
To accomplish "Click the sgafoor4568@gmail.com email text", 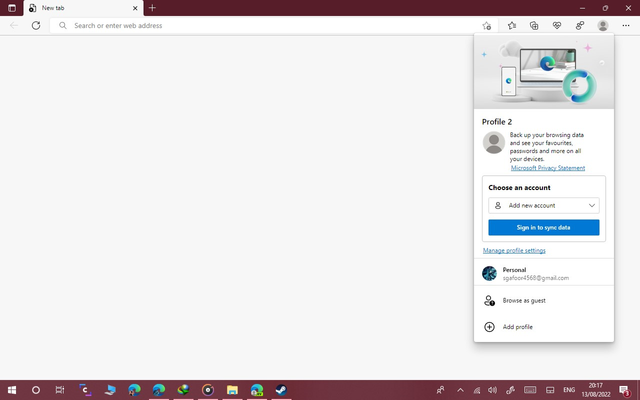I will coord(536,278).
